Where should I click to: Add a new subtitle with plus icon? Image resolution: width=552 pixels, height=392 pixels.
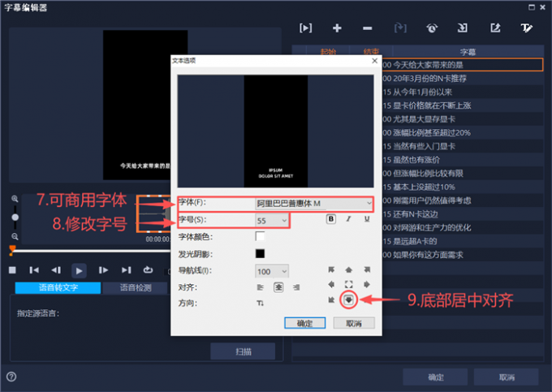[337, 28]
